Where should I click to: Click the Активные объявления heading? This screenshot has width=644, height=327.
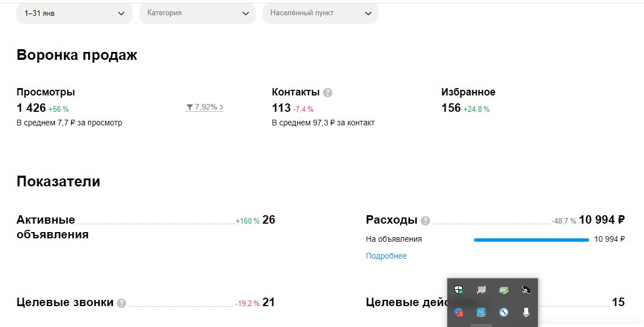point(46,227)
